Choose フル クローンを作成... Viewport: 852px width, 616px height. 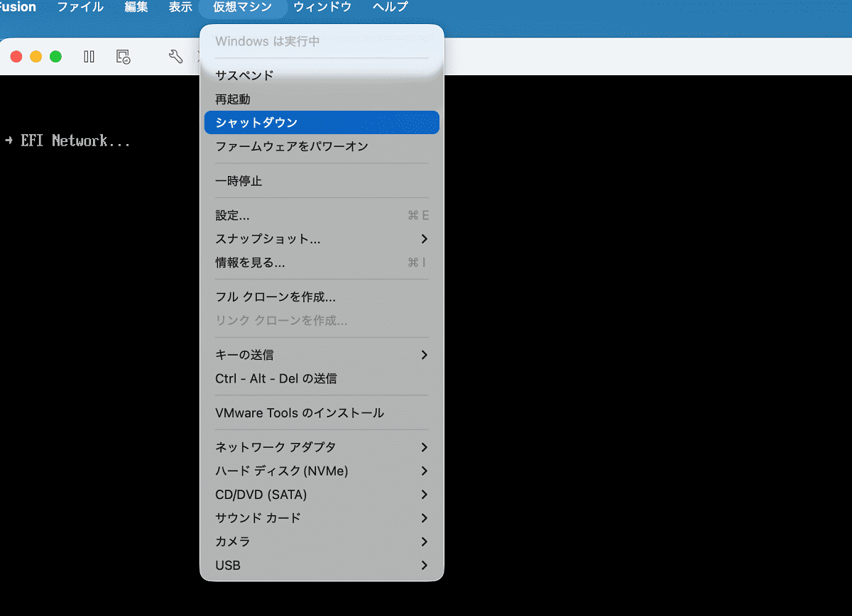click(x=322, y=297)
